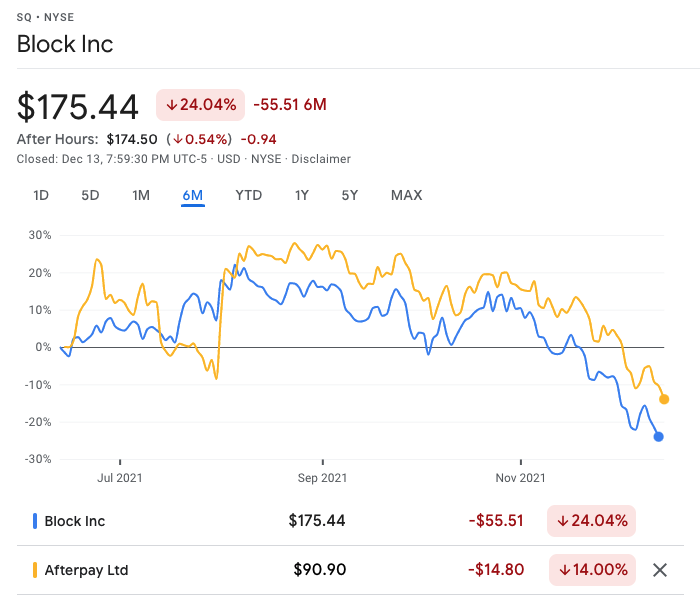Show the MAX time range
Image resolution: width=700 pixels, height=608 pixels.
pyautogui.click(x=406, y=195)
